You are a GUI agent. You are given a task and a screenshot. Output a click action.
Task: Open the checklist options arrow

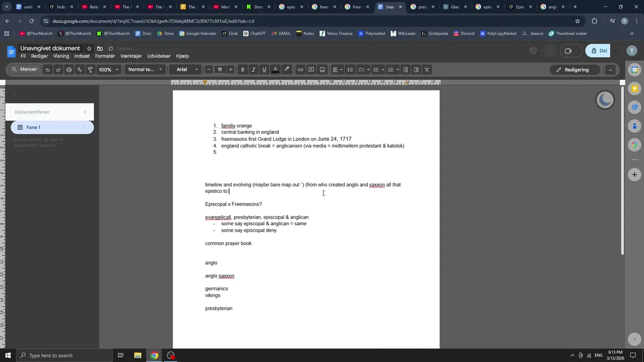tap(368, 70)
